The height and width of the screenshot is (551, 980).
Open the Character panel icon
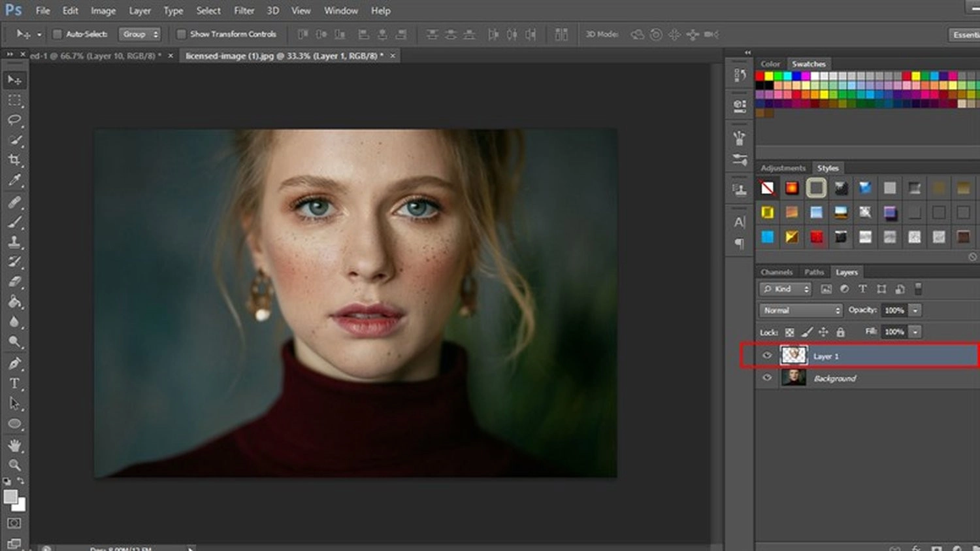pos(740,222)
